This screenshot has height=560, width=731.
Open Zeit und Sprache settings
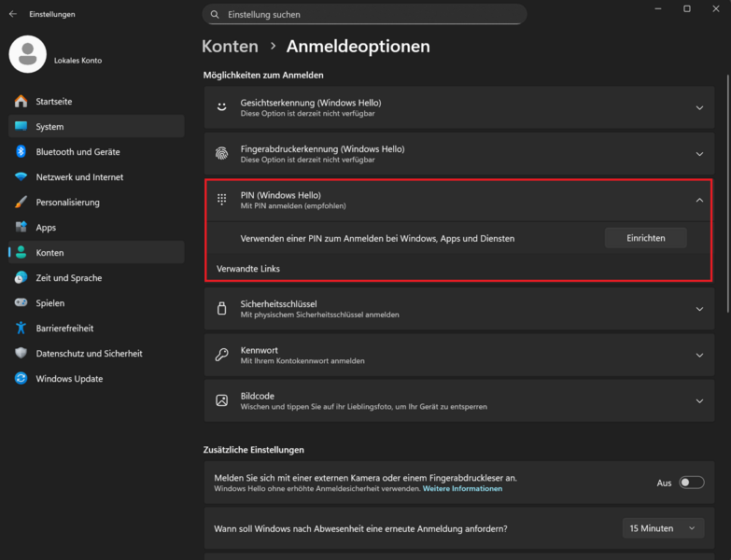pos(69,277)
